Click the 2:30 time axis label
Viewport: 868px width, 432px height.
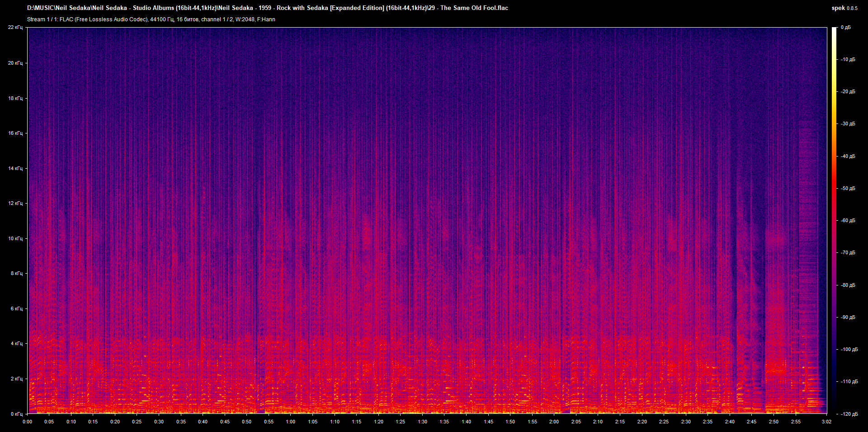[686, 422]
